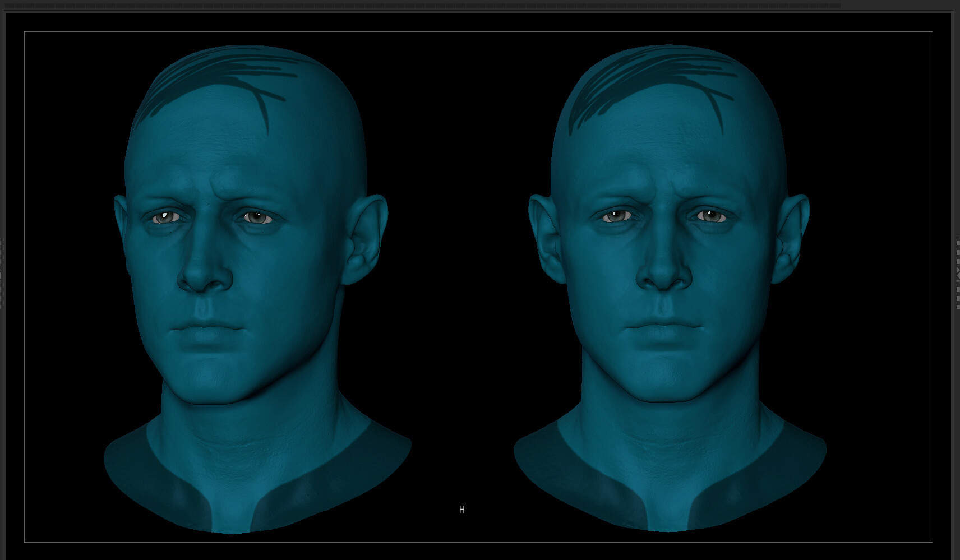Open the Material menu
The width and height of the screenshot is (960, 560).
click(x=122, y=4)
